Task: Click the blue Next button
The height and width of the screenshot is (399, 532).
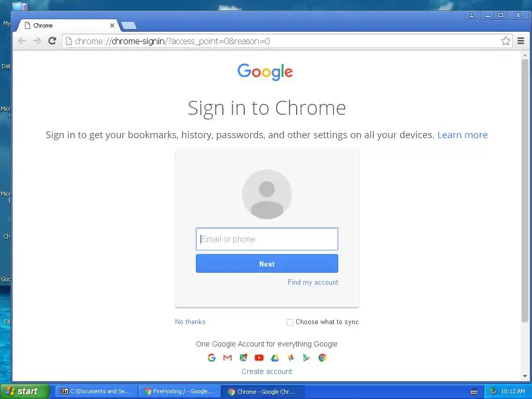Action: coord(267,263)
